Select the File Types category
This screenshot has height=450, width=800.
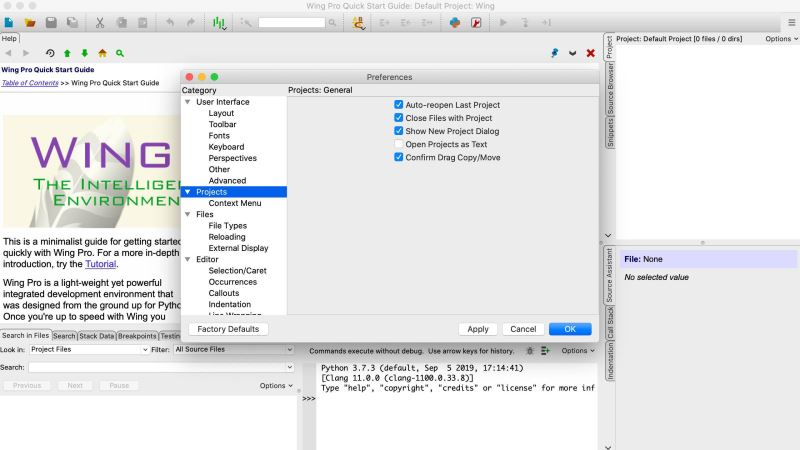tap(228, 226)
